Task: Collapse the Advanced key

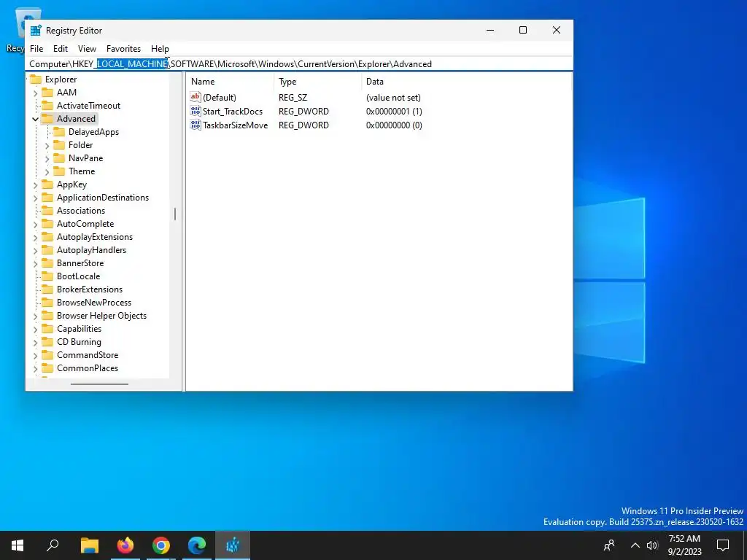Action: click(x=35, y=119)
